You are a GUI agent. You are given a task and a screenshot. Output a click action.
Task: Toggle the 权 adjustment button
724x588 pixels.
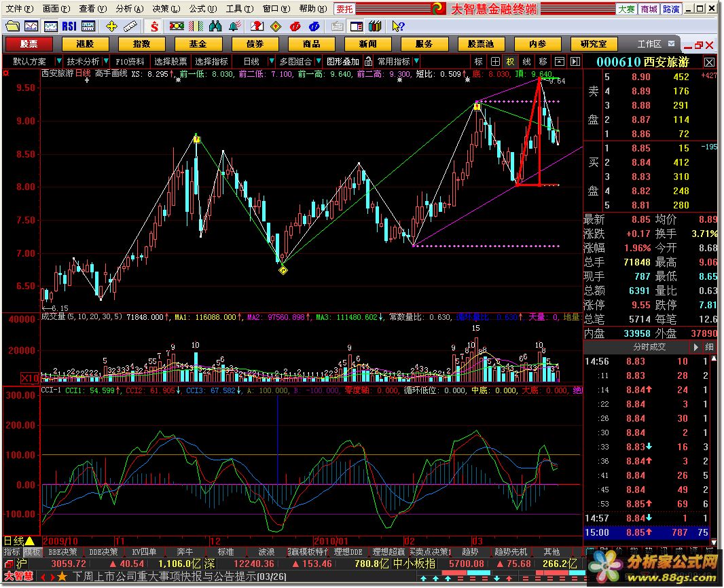[x=510, y=61]
